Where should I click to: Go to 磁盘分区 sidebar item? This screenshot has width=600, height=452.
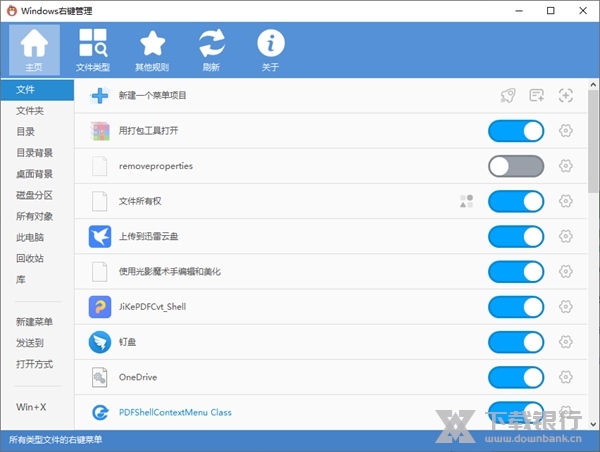pyautogui.click(x=37, y=195)
